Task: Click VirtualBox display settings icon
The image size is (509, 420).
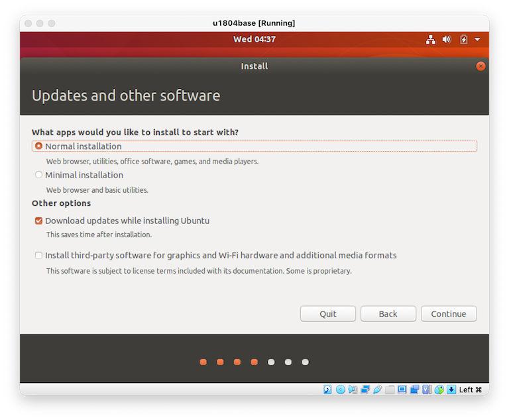Action: click(402, 389)
